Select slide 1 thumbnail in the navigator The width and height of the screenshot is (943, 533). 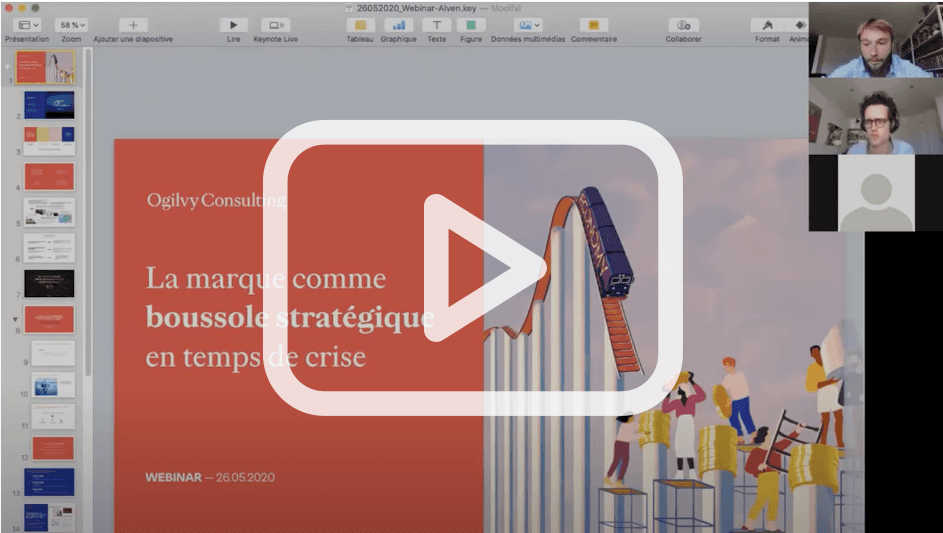pos(45,67)
